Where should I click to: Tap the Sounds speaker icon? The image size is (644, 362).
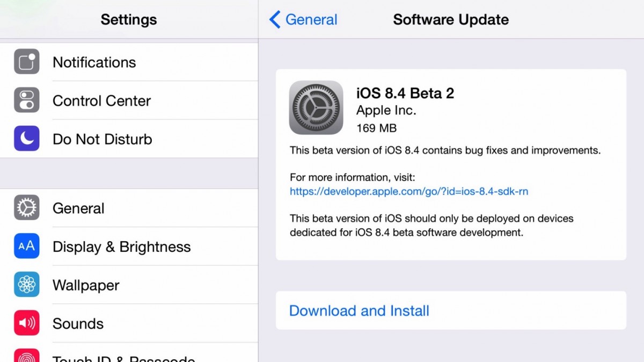click(x=26, y=323)
